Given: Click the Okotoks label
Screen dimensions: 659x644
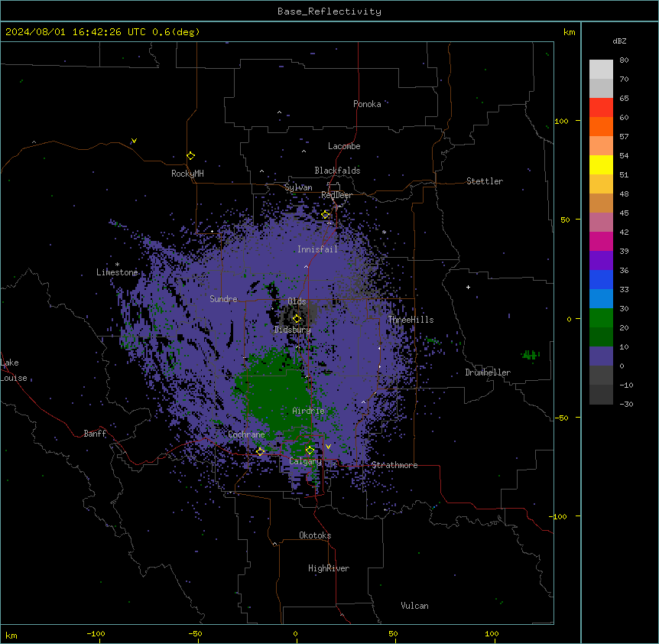Looking at the screenshot, I should coord(315,535).
